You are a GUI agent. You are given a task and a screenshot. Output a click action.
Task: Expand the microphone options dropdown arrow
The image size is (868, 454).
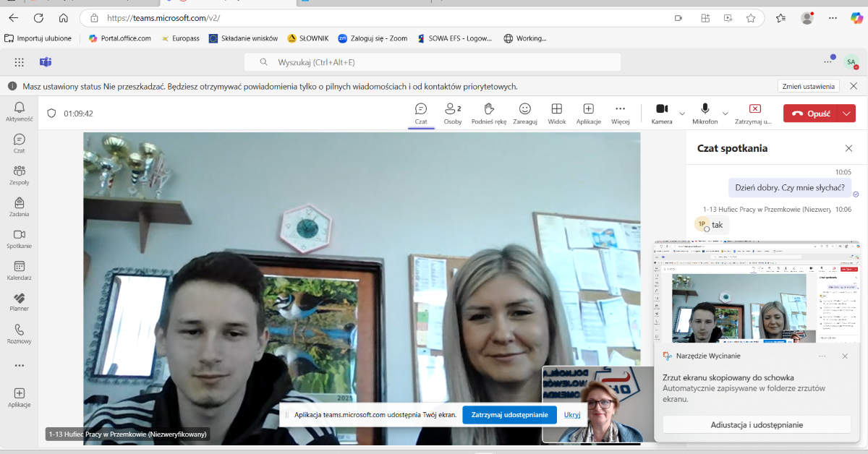[x=726, y=113]
